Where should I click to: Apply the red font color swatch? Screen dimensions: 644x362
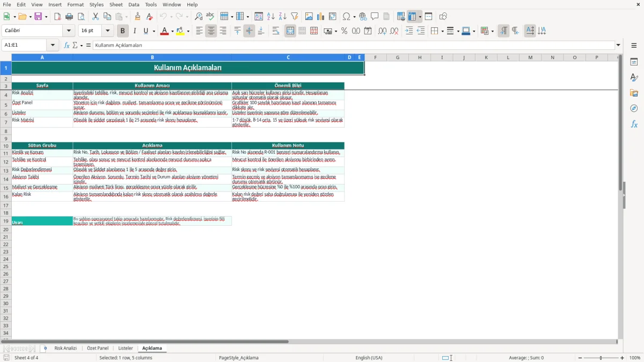coord(164,31)
